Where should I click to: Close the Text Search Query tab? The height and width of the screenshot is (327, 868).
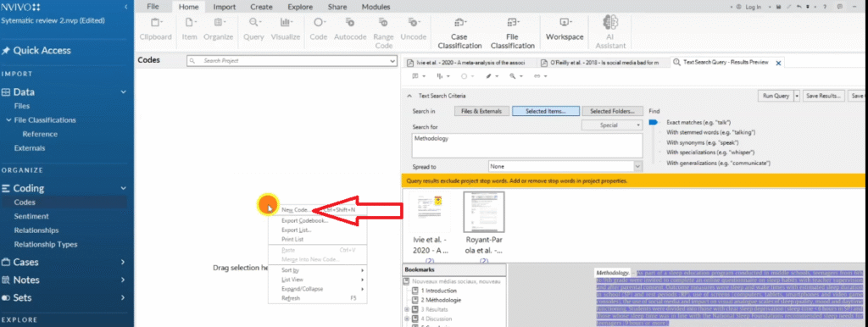[x=778, y=63]
